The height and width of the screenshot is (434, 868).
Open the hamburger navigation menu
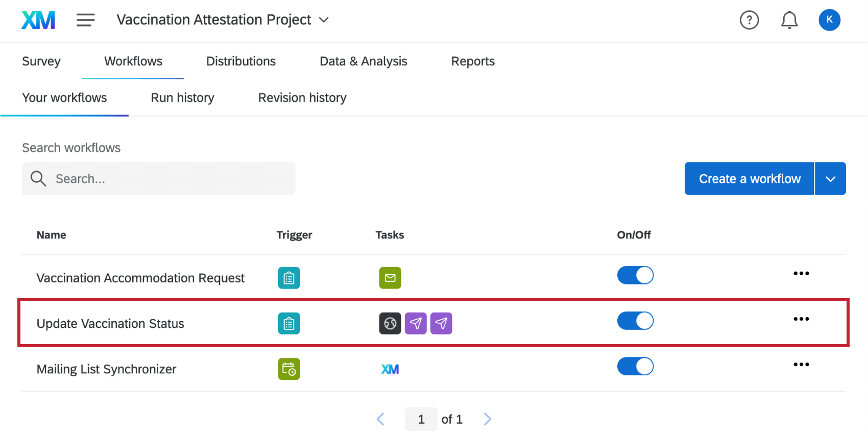pos(85,20)
